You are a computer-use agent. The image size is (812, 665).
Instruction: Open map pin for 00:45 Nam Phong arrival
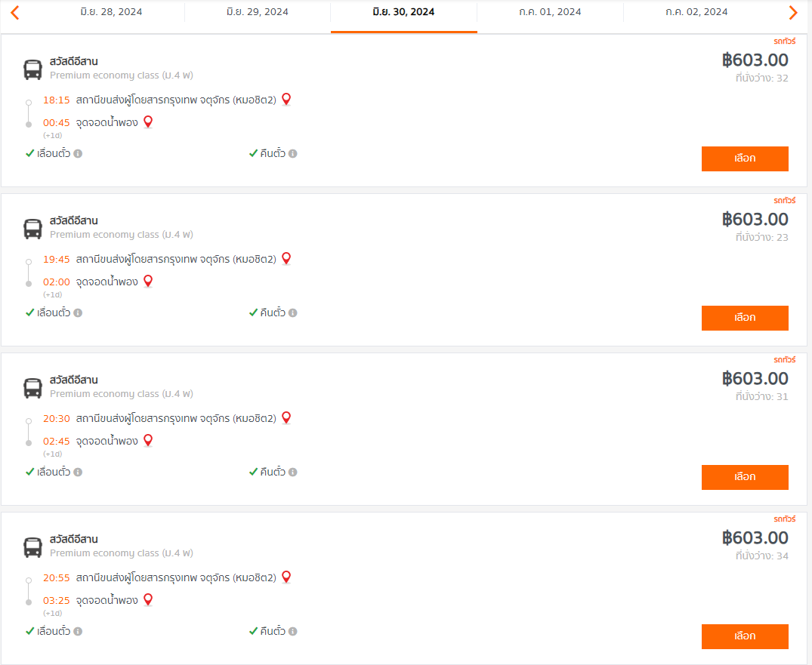148,122
